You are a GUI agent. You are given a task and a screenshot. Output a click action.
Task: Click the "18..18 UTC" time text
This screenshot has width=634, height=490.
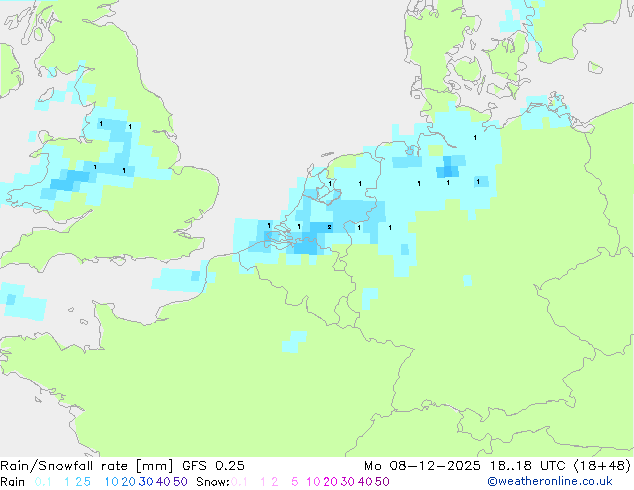[x=527, y=466]
